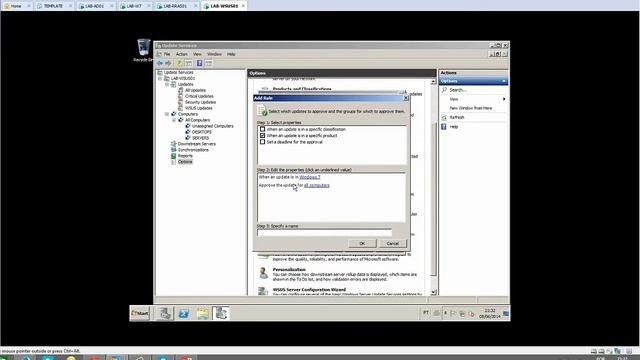Select the LAB-WSUS01 server node
640x360 pixels.
[182, 78]
